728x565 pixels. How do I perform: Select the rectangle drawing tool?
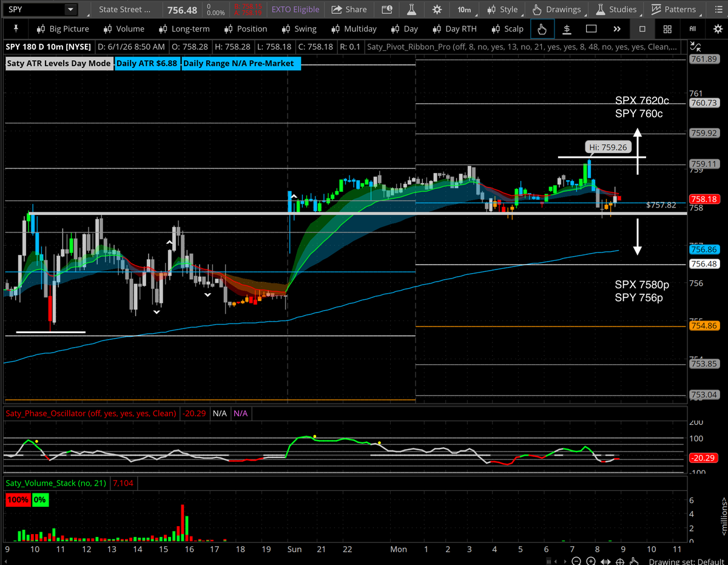coord(591,29)
